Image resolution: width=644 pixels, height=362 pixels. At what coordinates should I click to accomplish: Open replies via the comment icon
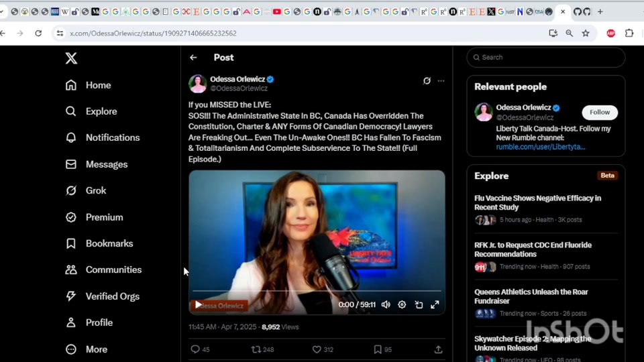[x=195, y=349]
